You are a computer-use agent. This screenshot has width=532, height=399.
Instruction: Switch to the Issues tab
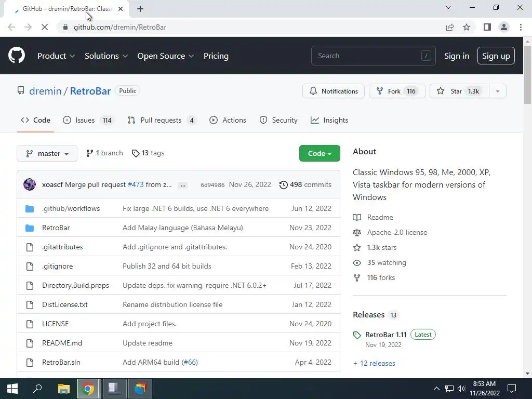click(x=88, y=120)
